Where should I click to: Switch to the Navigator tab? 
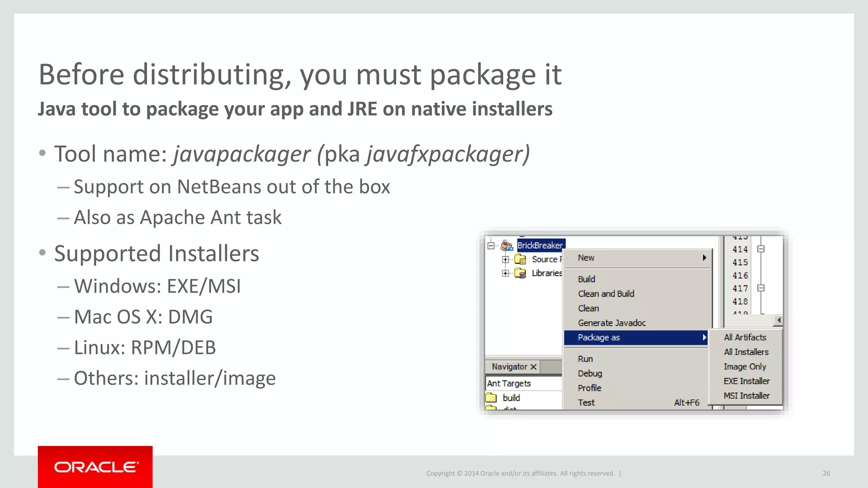[x=509, y=367]
